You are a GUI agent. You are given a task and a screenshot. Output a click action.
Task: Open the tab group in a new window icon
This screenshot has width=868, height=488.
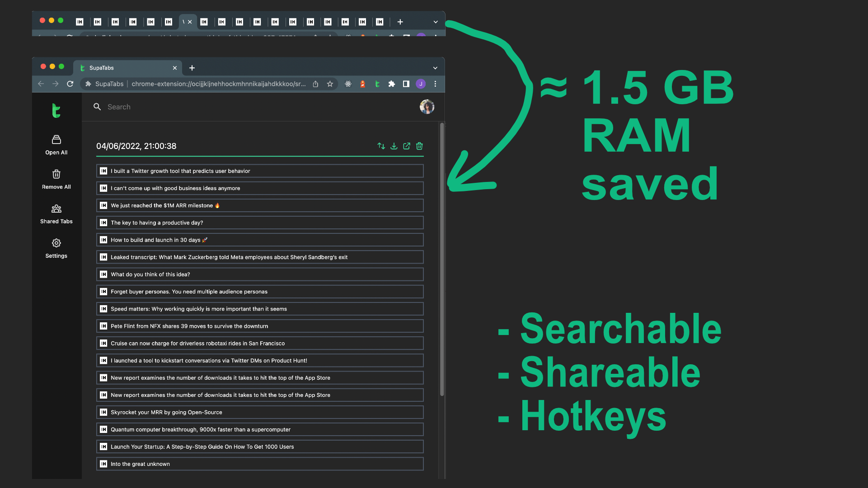[x=407, y=146]
